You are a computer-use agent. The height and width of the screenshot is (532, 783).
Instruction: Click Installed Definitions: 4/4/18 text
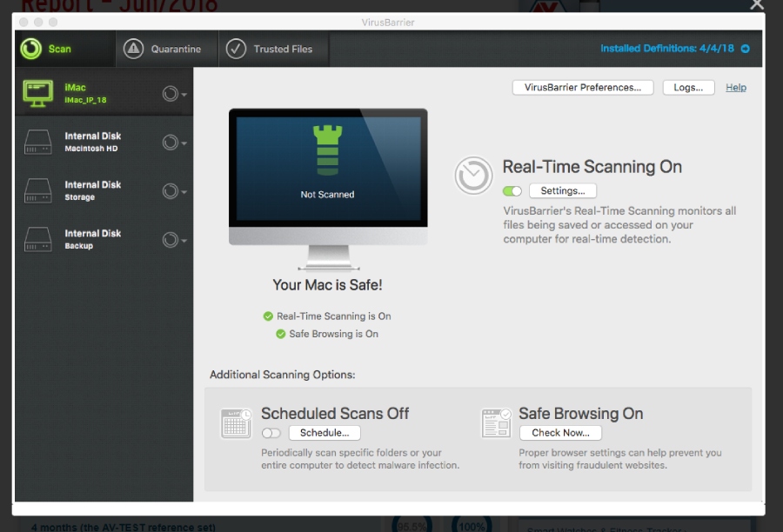[x=667, y=49]
